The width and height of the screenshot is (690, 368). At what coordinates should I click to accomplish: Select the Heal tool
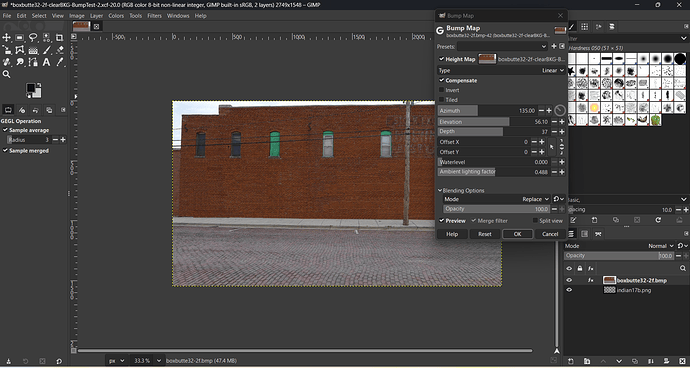click(x=7, y=63)
